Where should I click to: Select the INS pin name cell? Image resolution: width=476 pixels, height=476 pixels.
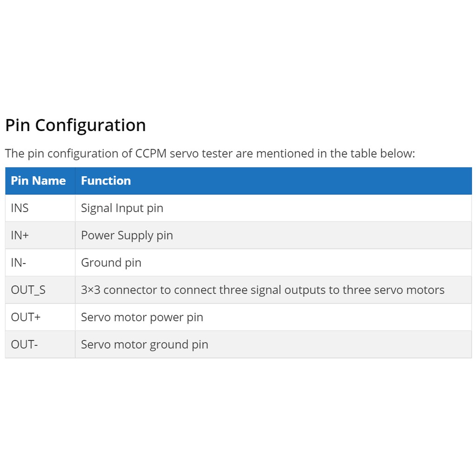40,208
